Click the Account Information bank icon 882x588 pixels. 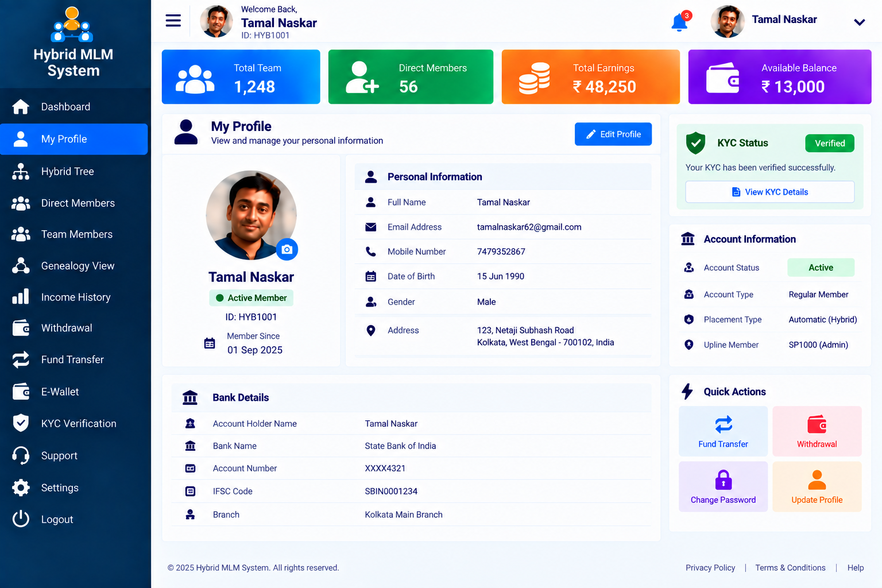point(688,239)
